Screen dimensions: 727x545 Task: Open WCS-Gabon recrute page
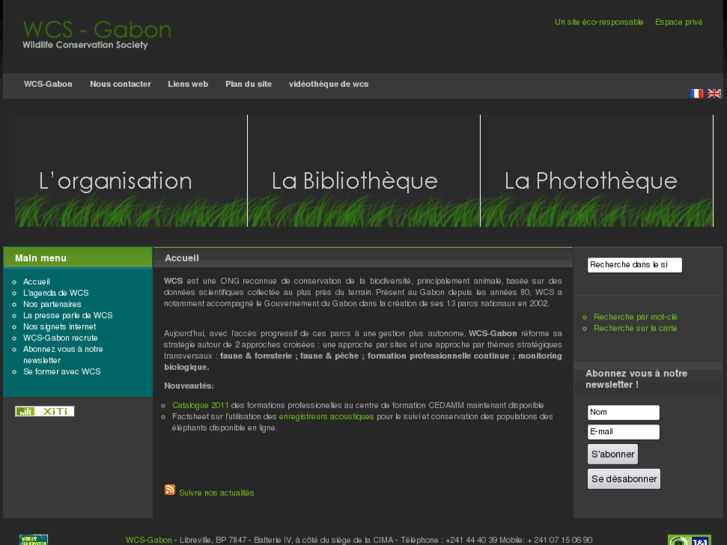60,338
